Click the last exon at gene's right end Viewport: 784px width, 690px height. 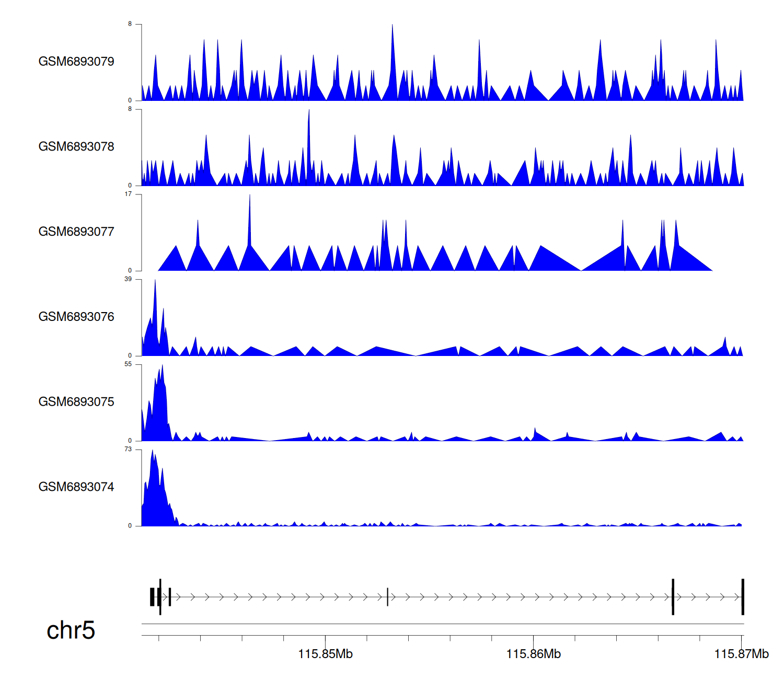tap(742, 597)
